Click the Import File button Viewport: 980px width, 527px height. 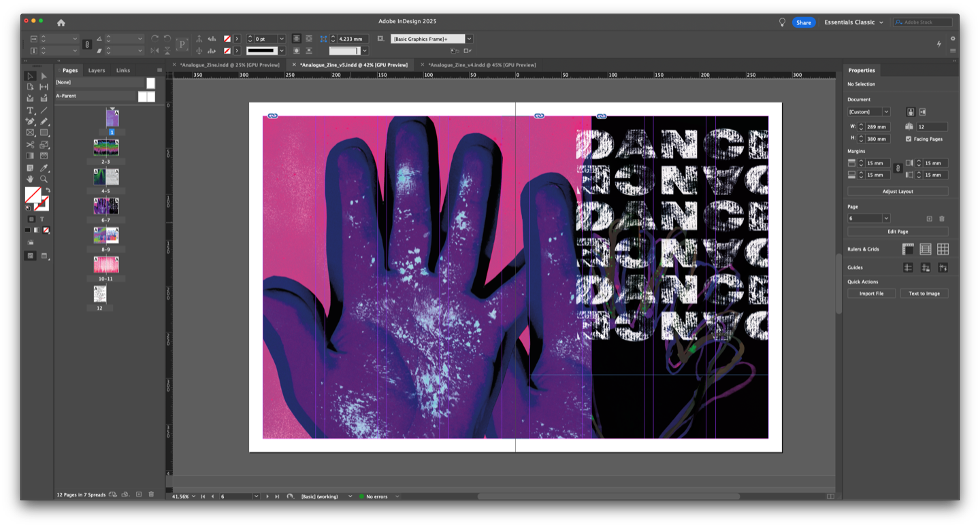(871, 294)
